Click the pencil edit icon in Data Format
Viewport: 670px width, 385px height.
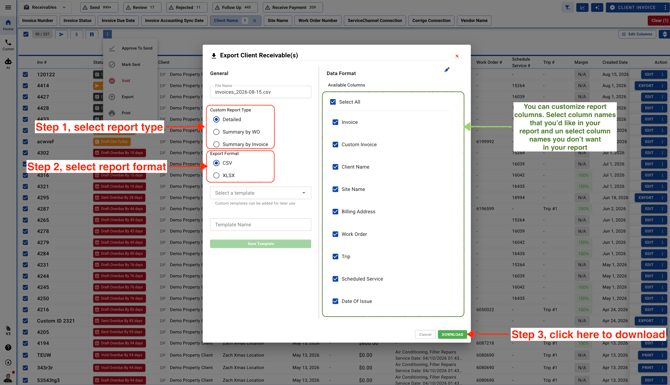447,70
